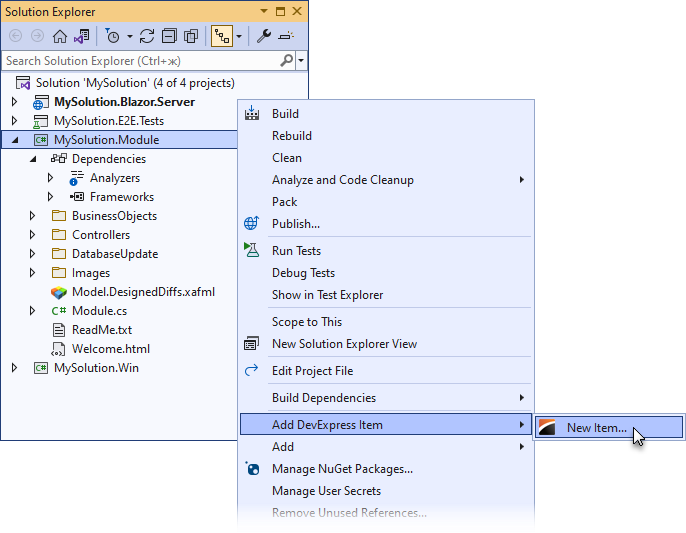This screenshot has width=686, height=533.
Task: Select the Model.DesignedDiffs.xafml file icon
Action: [x=59, y=292]
